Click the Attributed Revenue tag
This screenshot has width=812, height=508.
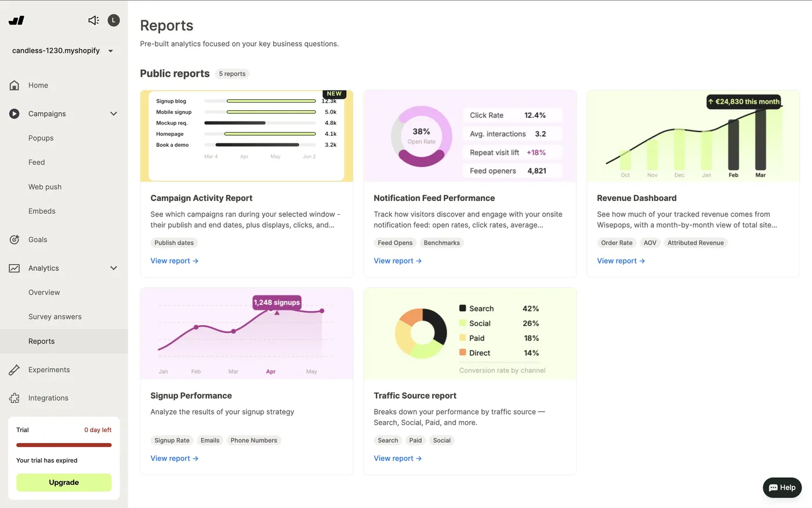(695, 243)
